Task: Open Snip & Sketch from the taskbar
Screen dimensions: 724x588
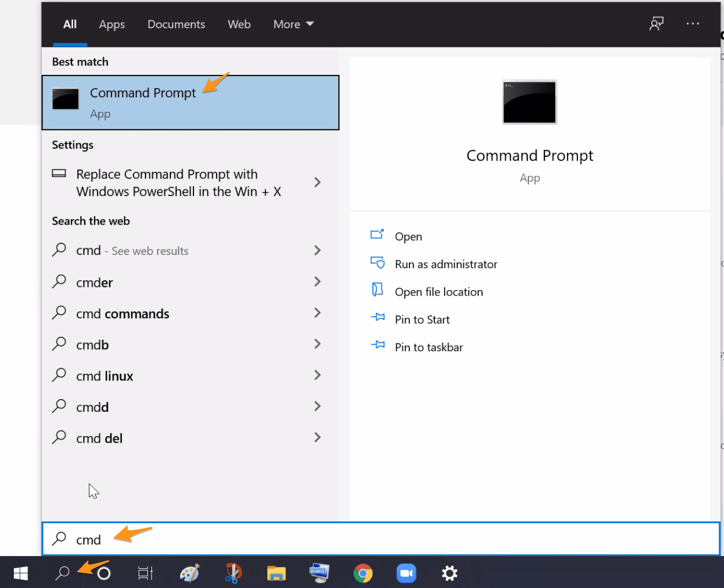Action: [x=233, y=573]
